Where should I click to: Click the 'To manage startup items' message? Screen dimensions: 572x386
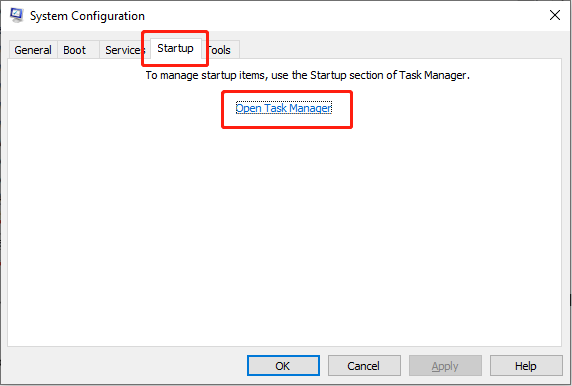coord(308,75)
